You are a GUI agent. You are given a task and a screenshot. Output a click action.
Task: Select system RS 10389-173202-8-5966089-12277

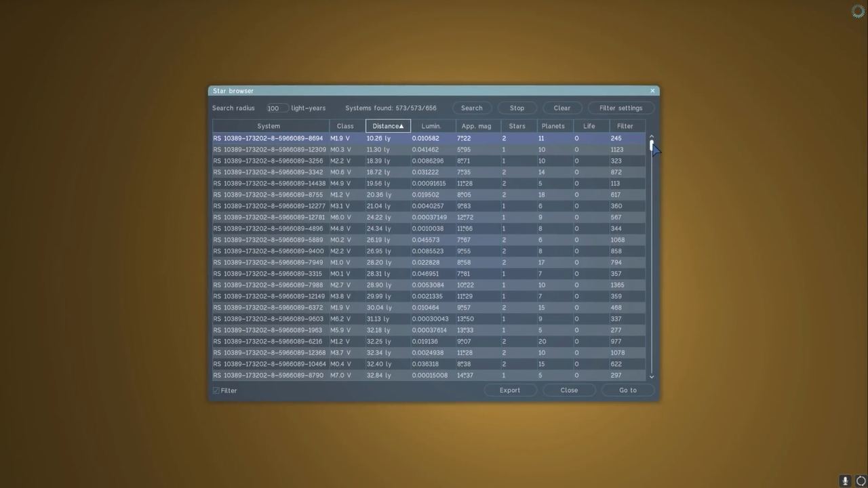[429, 206]
